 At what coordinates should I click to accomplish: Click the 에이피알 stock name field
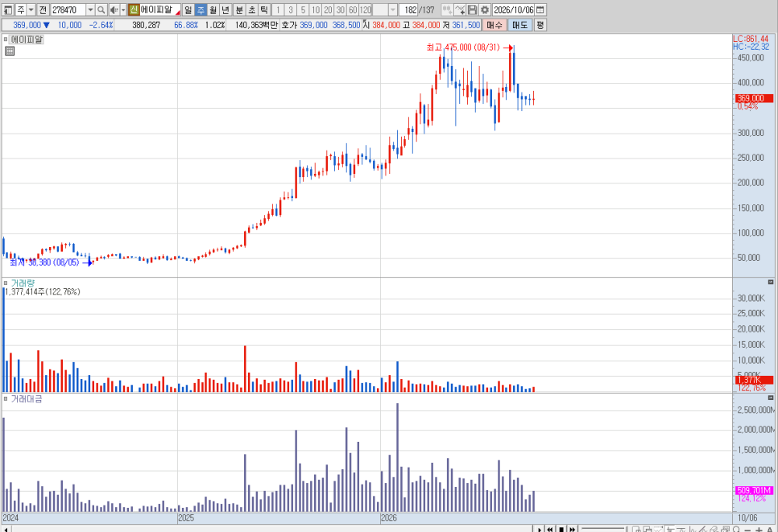[159, 10]
